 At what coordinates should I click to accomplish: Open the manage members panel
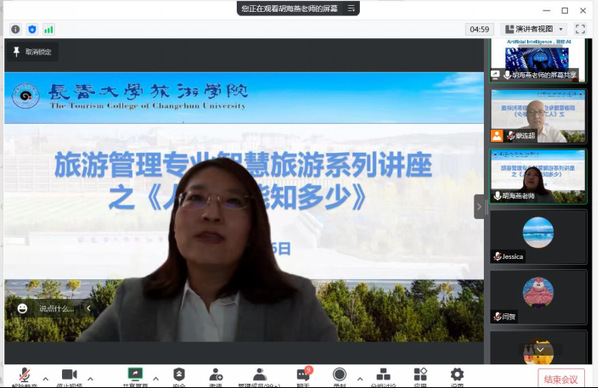[259, 376]
